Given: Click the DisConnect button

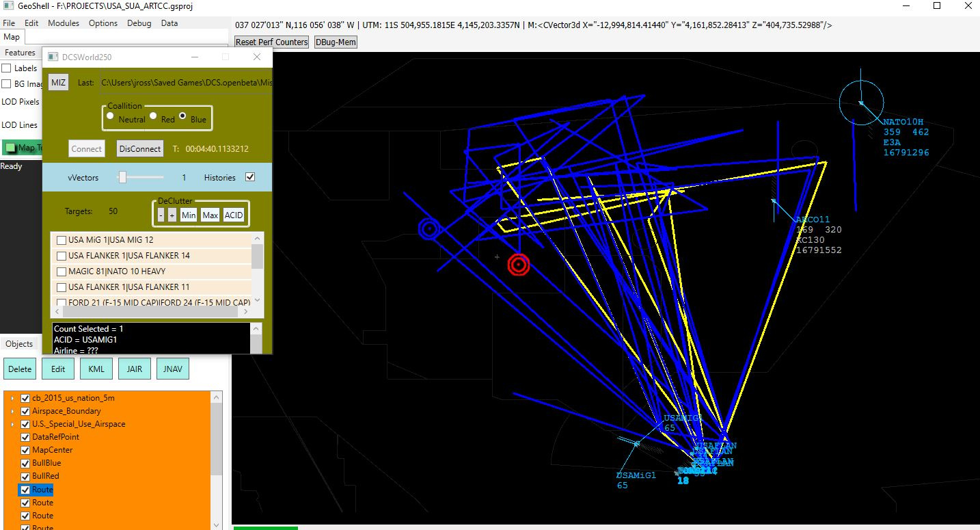Looking at the screenshot, I should (x=140, y=148).
